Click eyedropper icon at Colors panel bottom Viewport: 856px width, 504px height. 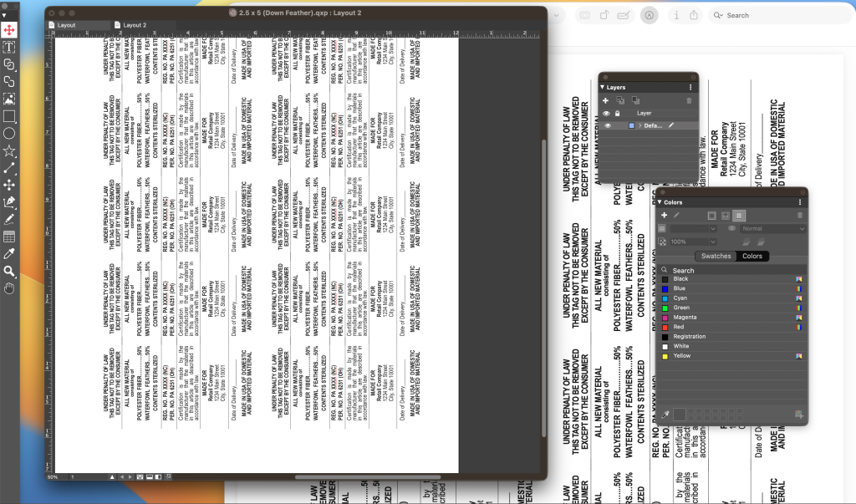665,415
